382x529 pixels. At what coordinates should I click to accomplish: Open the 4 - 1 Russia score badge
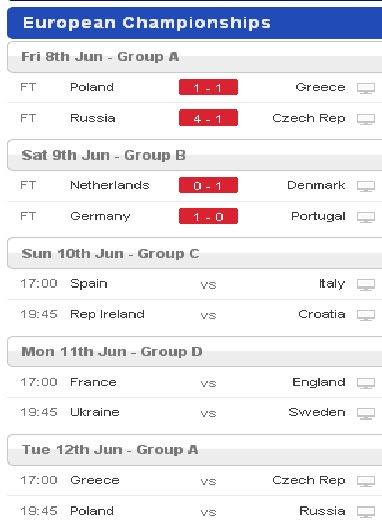[x=209, y=118]
